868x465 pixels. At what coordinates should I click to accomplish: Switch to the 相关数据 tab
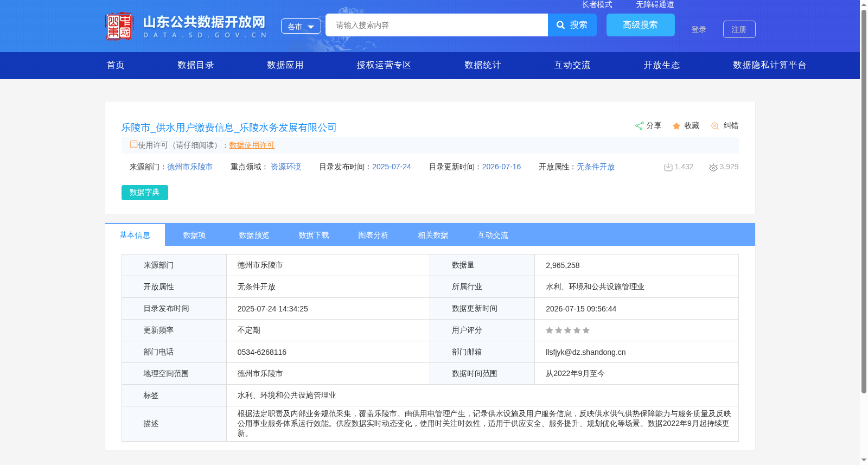tap(433, 235)
